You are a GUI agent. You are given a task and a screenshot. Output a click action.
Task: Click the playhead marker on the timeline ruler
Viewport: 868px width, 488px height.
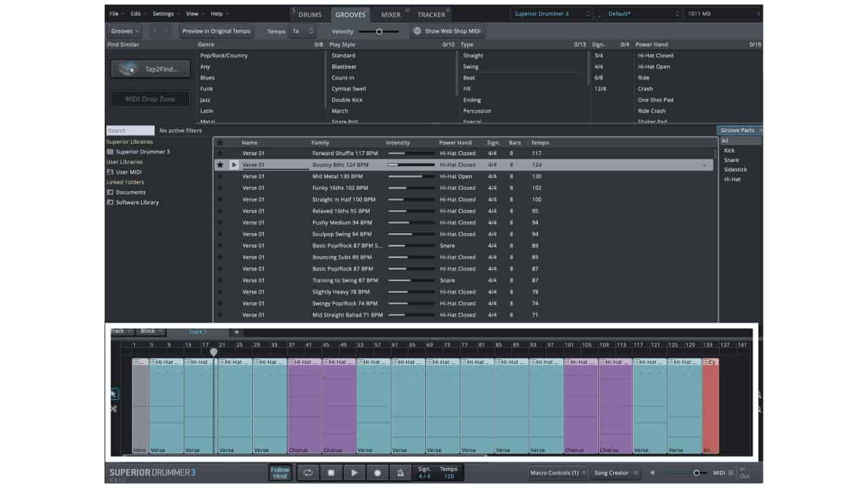(x=214, y=352)
